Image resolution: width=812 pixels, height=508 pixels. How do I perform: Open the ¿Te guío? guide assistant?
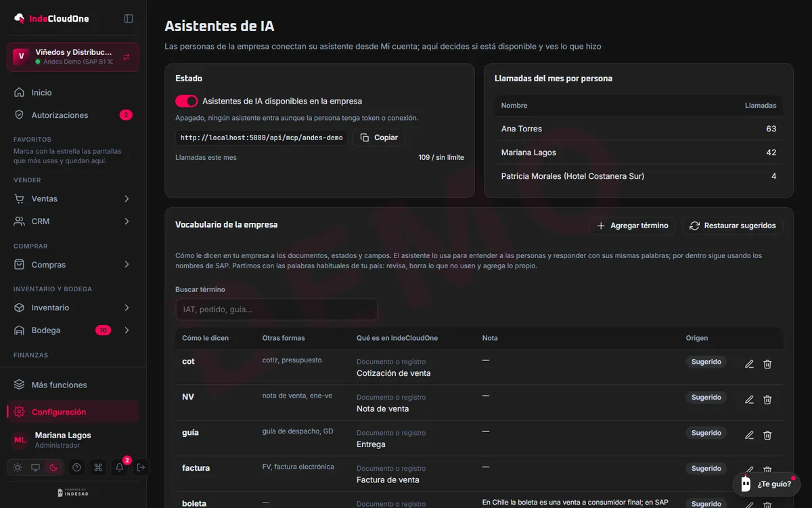pos(766,484)
